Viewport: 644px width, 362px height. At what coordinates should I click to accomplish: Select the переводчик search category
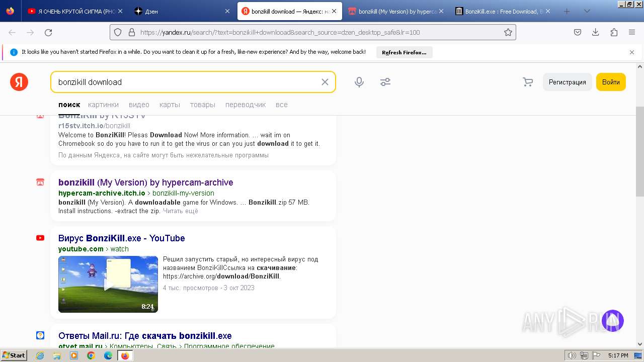click(x=246, y=105)
